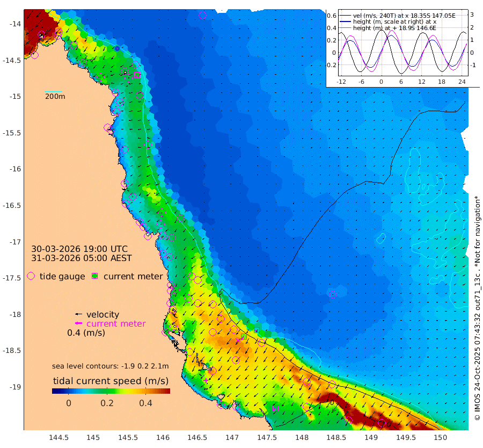Click the '-12' hour tick in inset chart
483x448 pixels.
pyautogui.click(x=341, y=82)
